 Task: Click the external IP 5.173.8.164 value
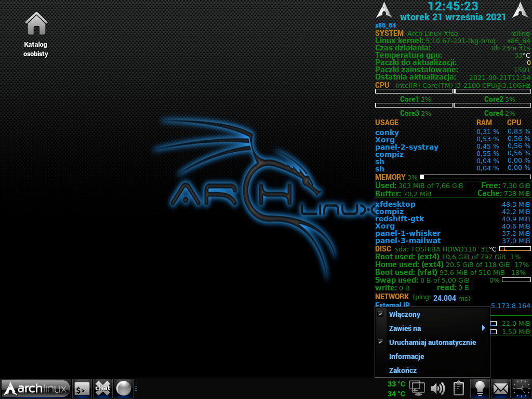pyautogui.click(x=510, y=305)
